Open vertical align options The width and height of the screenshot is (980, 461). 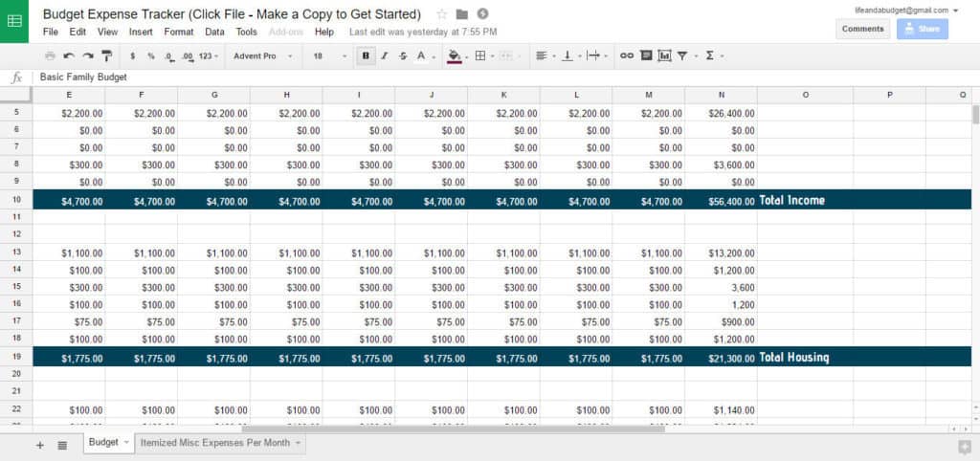click(x=567, y=56)
